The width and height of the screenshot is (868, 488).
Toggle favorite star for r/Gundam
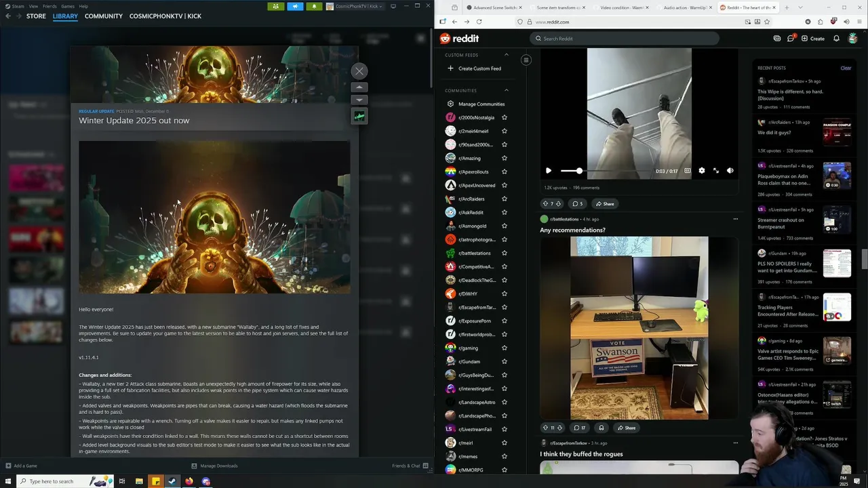click(504, 361)
